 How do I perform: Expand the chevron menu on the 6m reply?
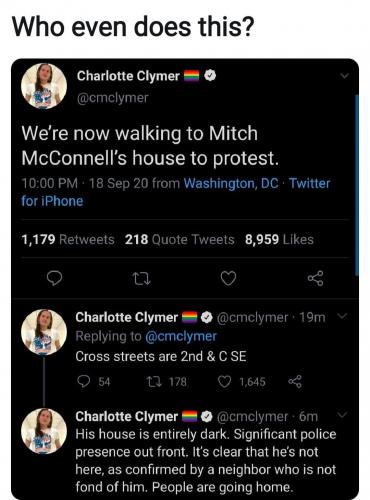point(343,415)
